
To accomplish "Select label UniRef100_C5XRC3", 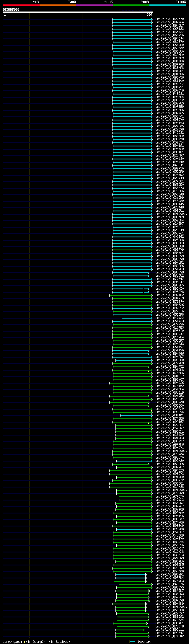I will pyautogui.click(x=170, y=269).
